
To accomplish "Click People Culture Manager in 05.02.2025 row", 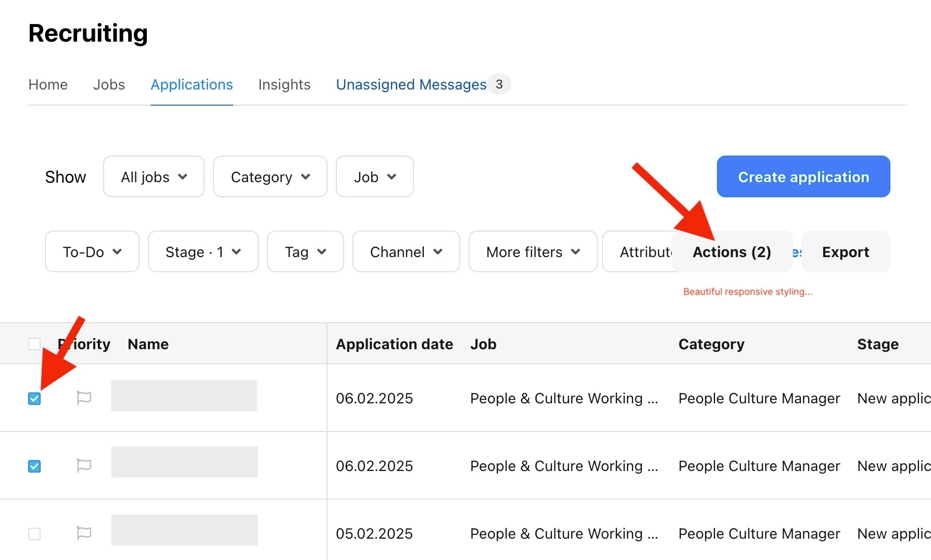I will (x=759, y=534).
